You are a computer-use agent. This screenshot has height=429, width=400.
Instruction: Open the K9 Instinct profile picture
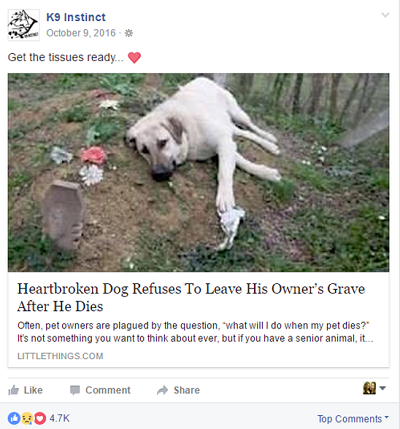pos(23,25)
